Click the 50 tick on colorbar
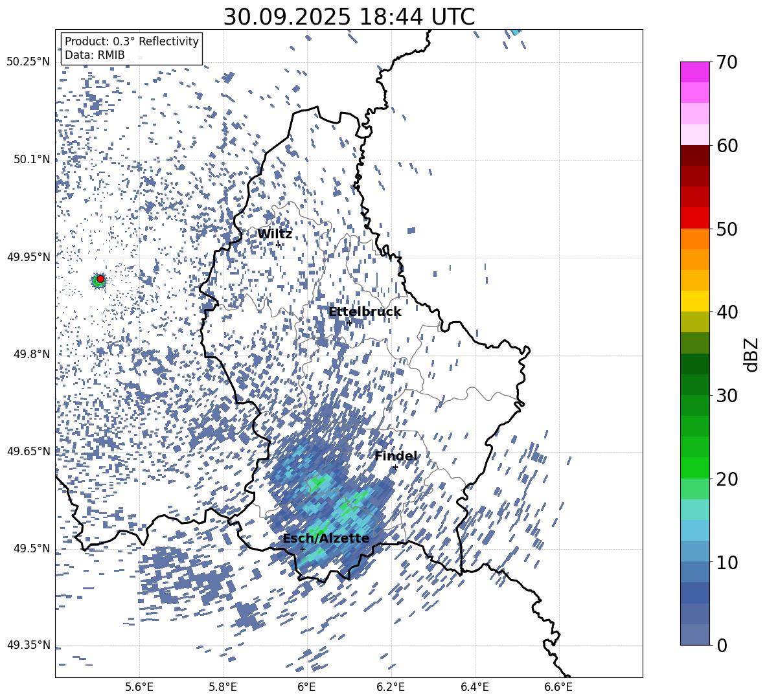Screen dimensions: 767x700 coord(726,229)
